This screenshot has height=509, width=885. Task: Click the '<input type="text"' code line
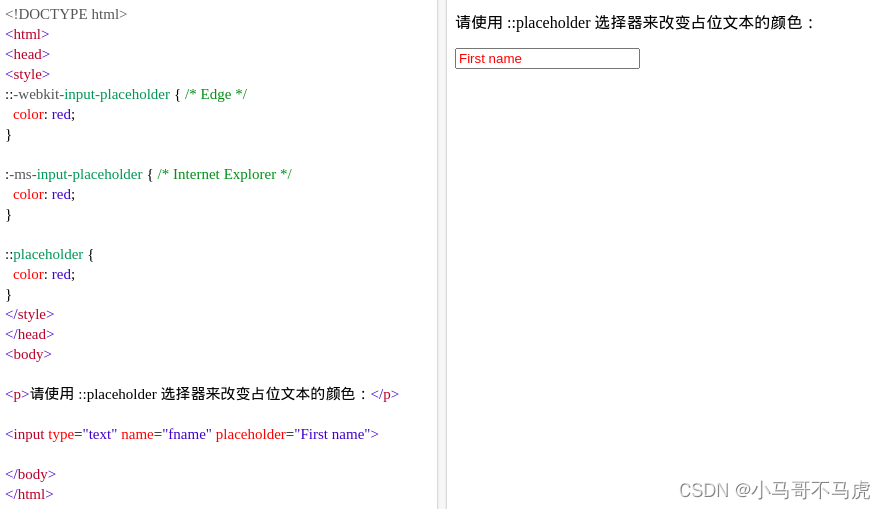tap(192, 435)
